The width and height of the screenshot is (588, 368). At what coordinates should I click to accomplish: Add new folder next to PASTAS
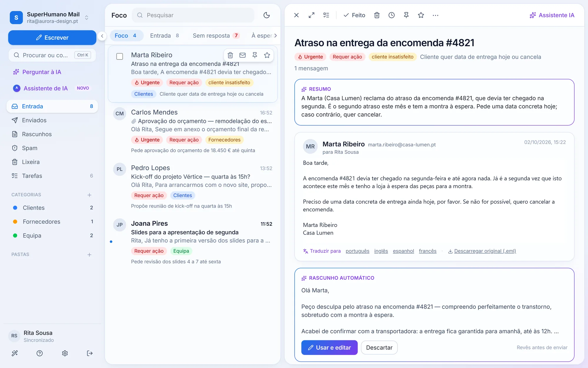[x=89, y=255]
